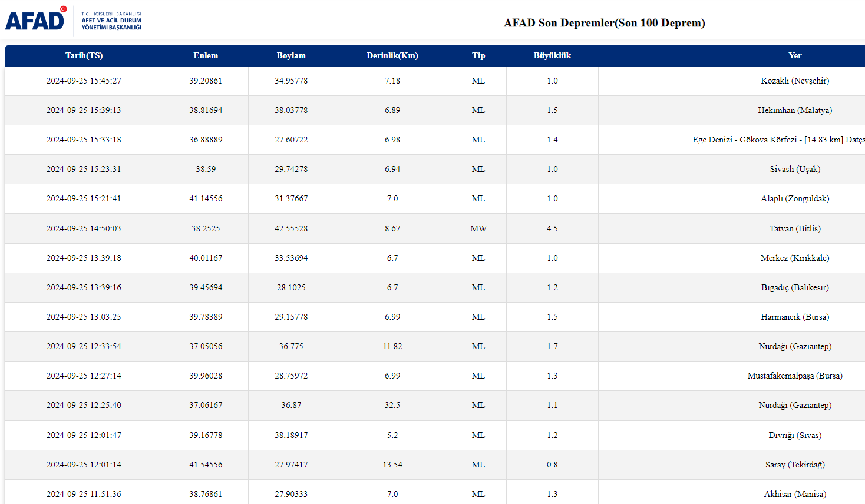Click depth value 13.54

coord(392,465)
